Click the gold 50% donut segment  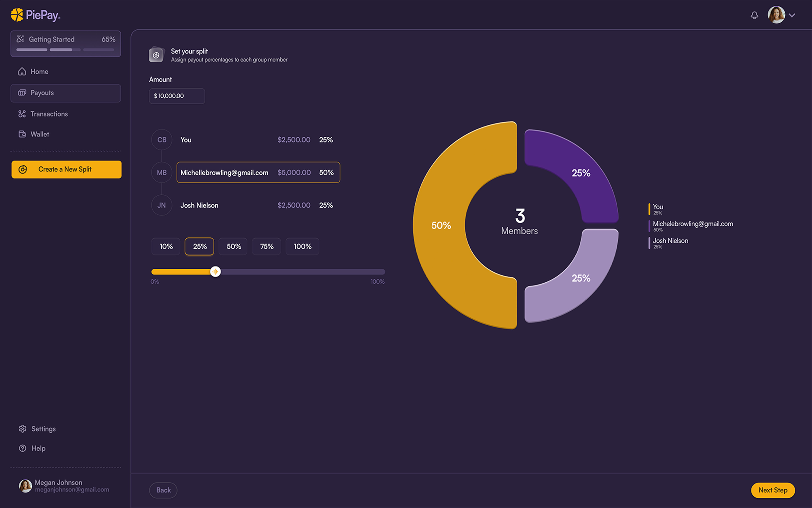pyautogui.click(x=441, y=225)
